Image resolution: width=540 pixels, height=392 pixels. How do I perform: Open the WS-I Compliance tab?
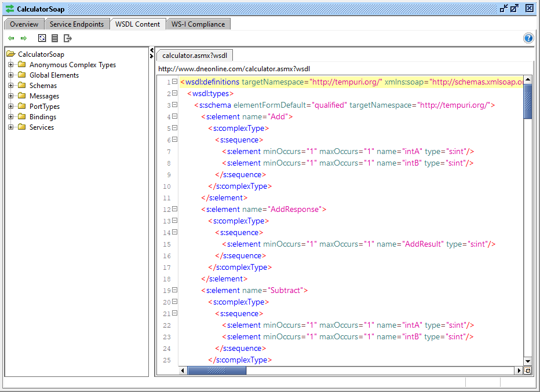click(x=198, y=24)
